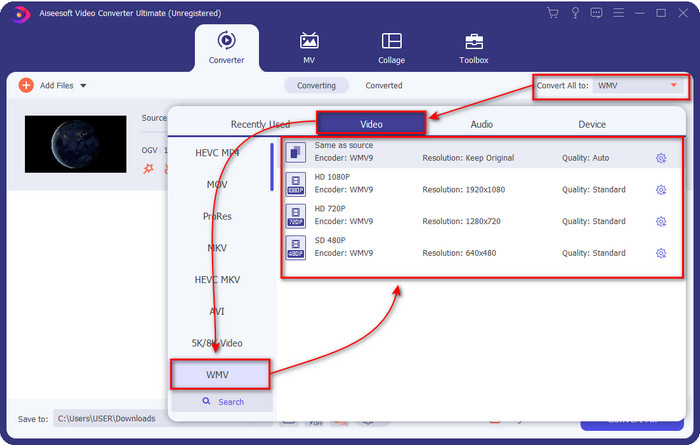The width and height of the screenshot is (700, 445).
Task: Open settings gear for SD 480P
Action: [661, 253]
